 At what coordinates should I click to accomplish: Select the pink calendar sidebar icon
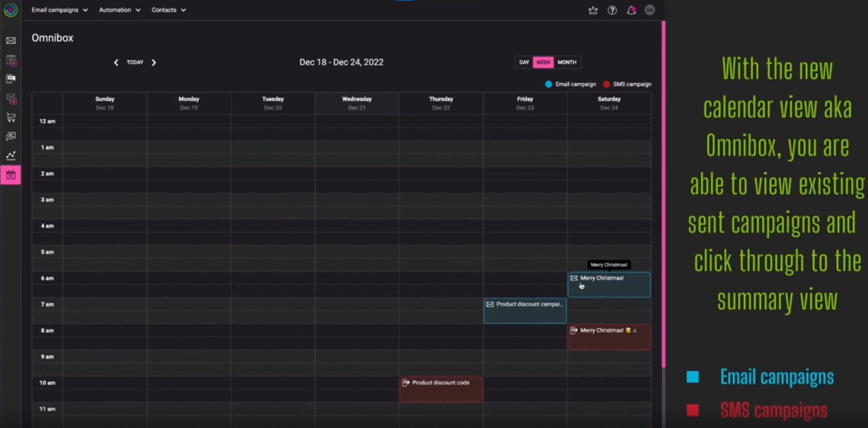[x=11, y=175]
